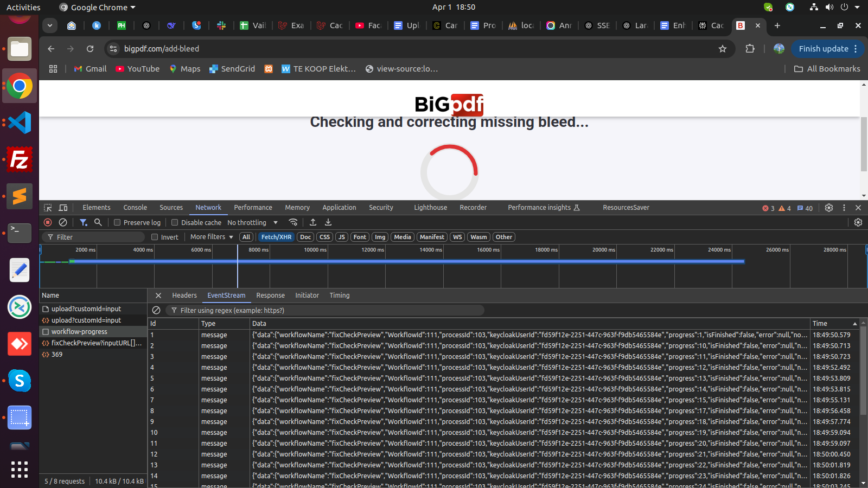Viewport: 868px width, 488px height.
Task: Select the WS request type filter
Action: coord(457,237)
